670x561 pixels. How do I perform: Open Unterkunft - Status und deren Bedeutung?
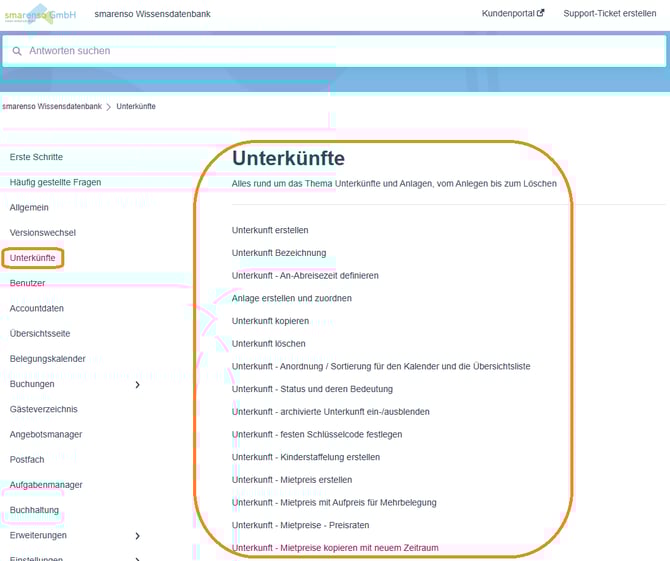[312, 389]
